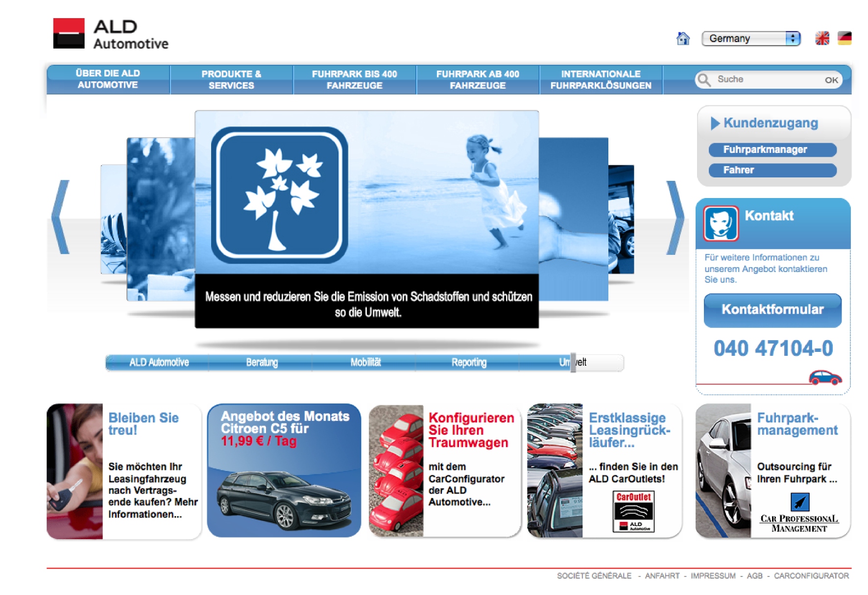Open the Produkte & Services menu
This screenshot has height=595, width=868.
(x=231, y=79)
